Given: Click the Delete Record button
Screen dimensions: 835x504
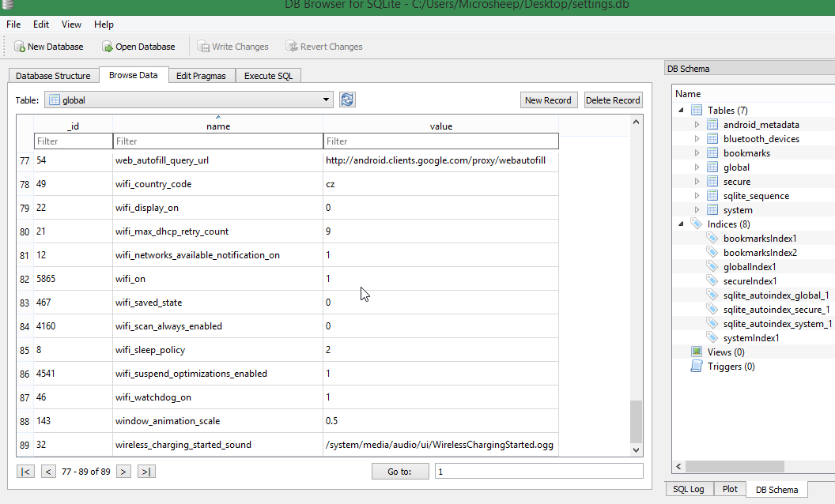Looking at the screenshot, I should [613, 100].
